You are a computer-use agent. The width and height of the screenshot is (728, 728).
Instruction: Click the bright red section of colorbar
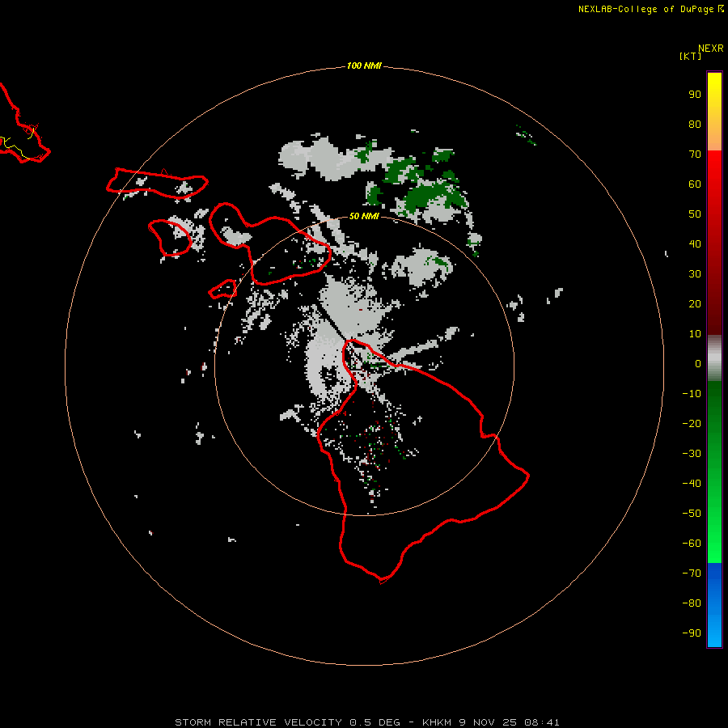click(x=714, y=171)
